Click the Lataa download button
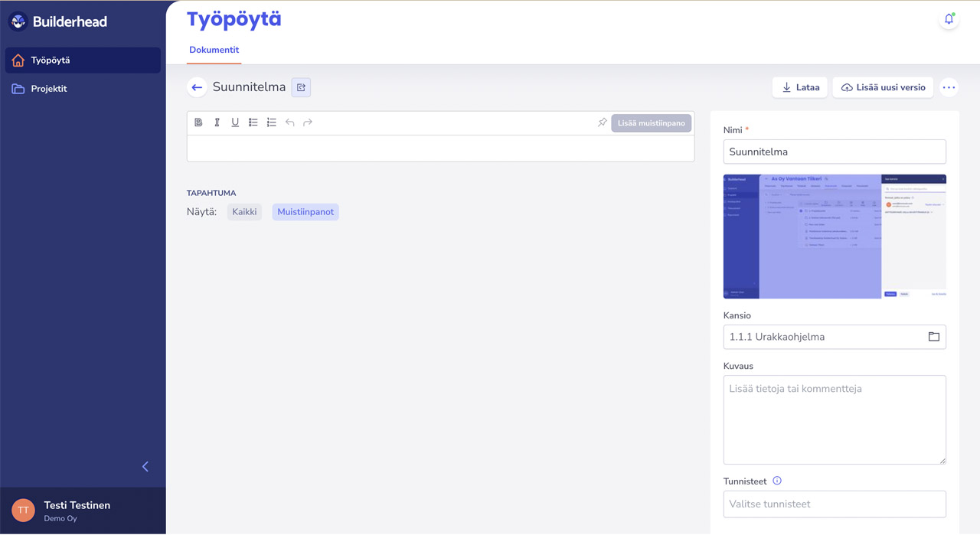 (800, 87)
